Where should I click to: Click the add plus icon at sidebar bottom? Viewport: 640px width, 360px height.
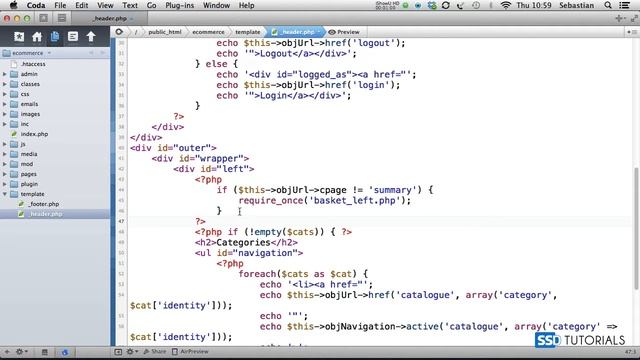7,351
